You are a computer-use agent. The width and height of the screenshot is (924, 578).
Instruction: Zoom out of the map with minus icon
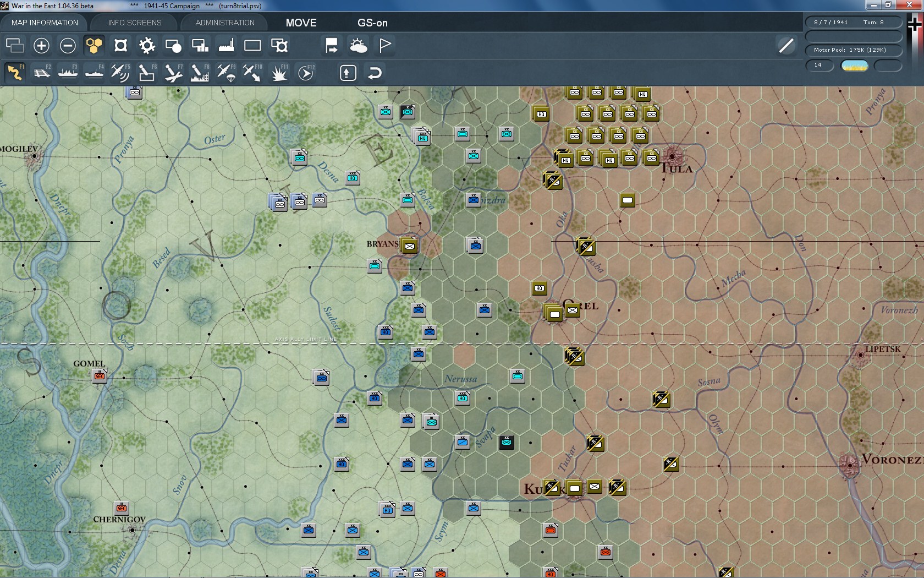68,45
